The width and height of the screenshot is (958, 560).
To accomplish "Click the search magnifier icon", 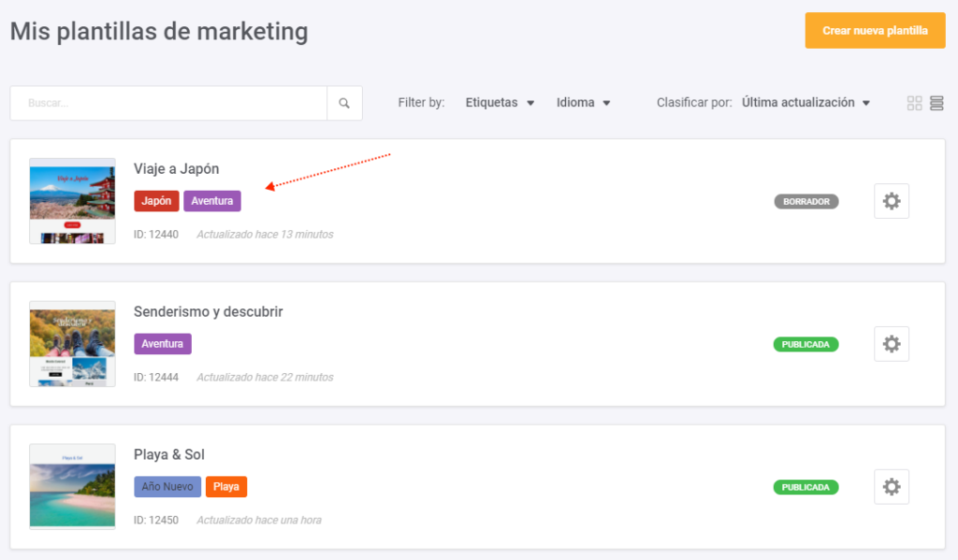I will (344, 103).
